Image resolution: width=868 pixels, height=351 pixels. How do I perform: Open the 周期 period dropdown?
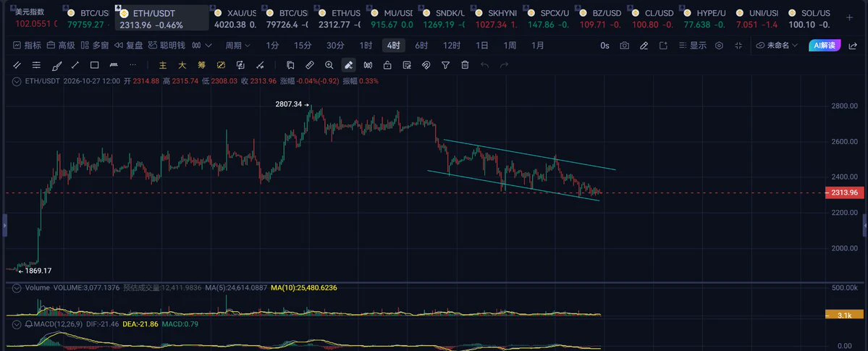tap(237, 46)
